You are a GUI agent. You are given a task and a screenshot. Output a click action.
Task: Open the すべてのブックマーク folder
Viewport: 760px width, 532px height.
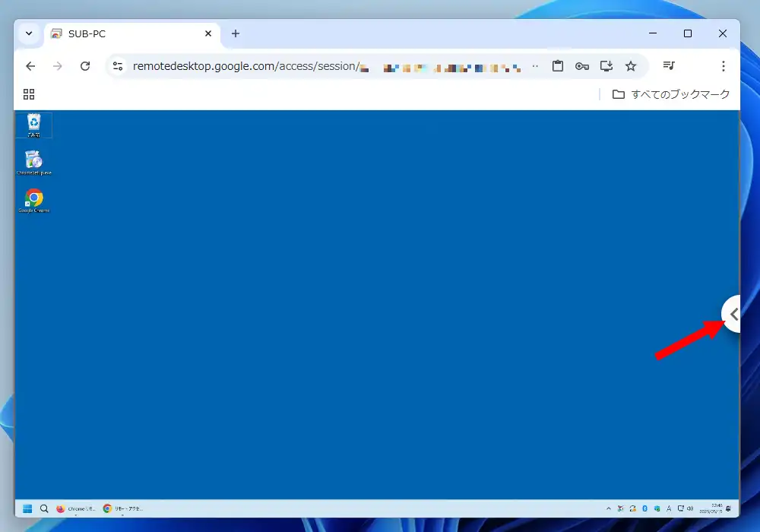click(671, 94)
